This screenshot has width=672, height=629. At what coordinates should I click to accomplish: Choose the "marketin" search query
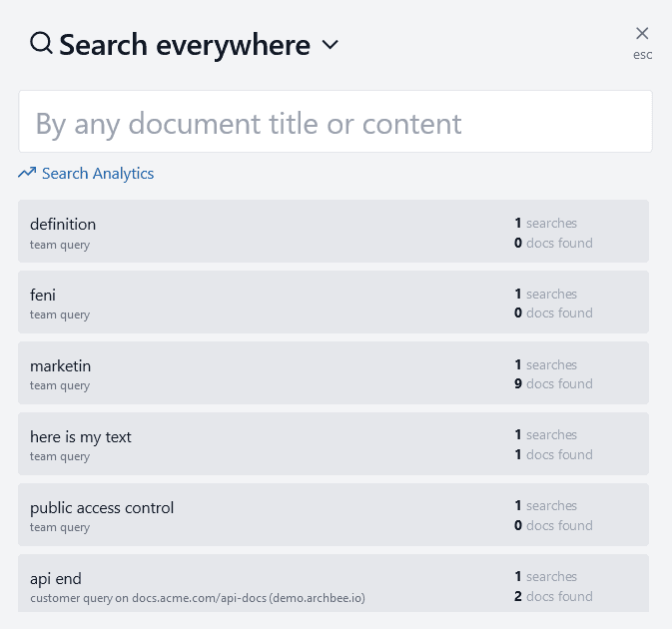point(60,365)
